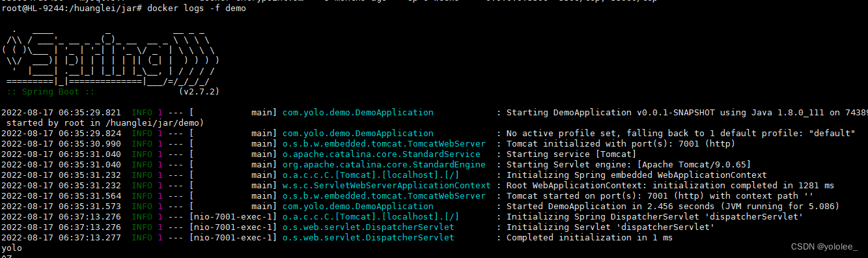This screenshot has height=258, width=868.
Task: Click the CSDN @yololee_ watermark
Action: point(825,246)
